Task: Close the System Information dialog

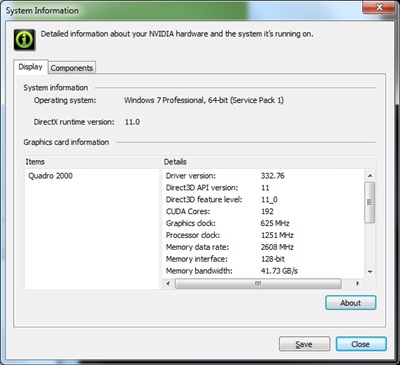Action: point(361,344)
